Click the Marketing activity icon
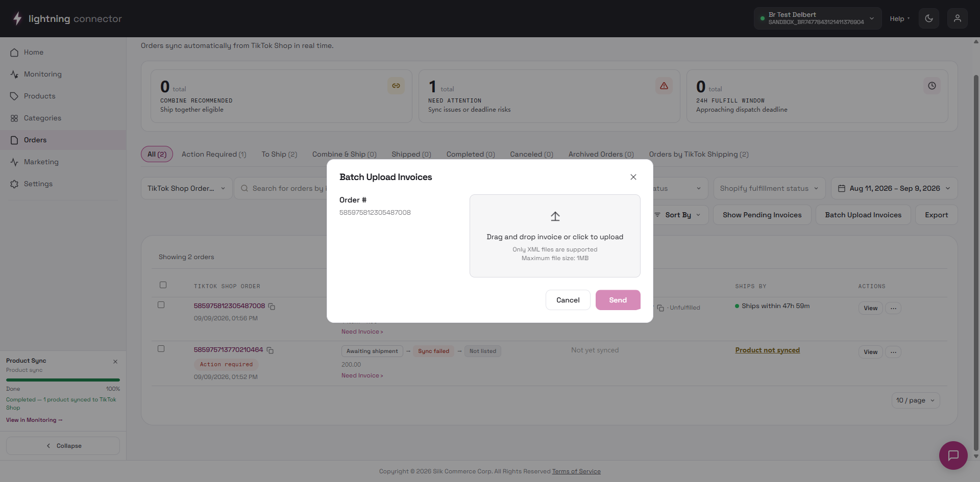 pyautogui.click(x=14, y=162)
